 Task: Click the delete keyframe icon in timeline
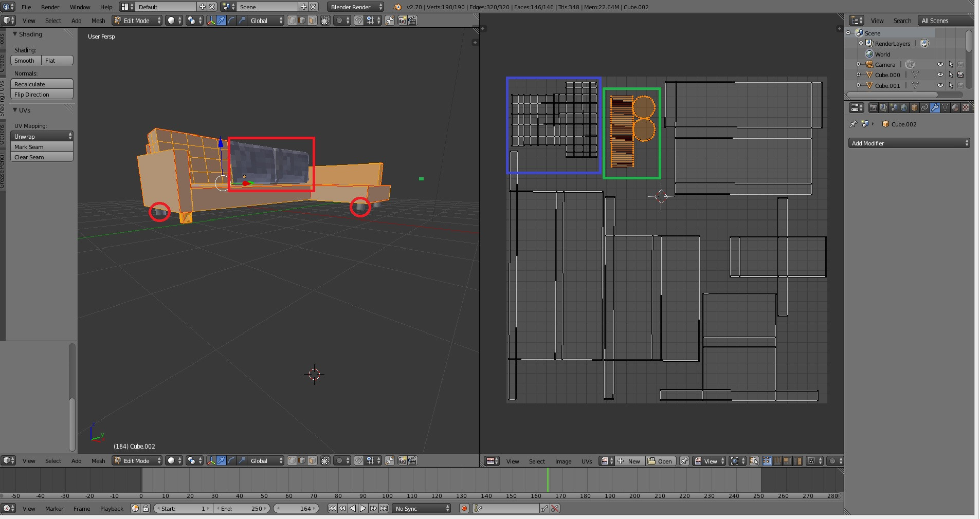click(555, 508)
